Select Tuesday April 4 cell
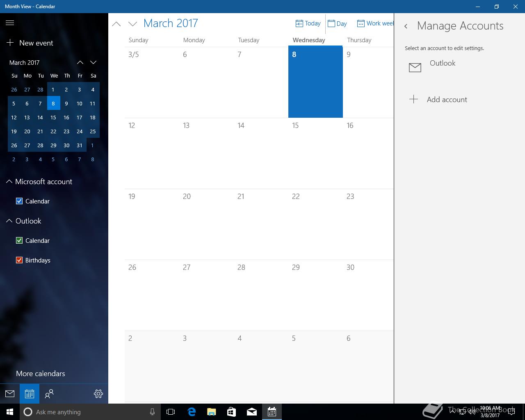Screen dimensions: 525x420 click(261, 366)
